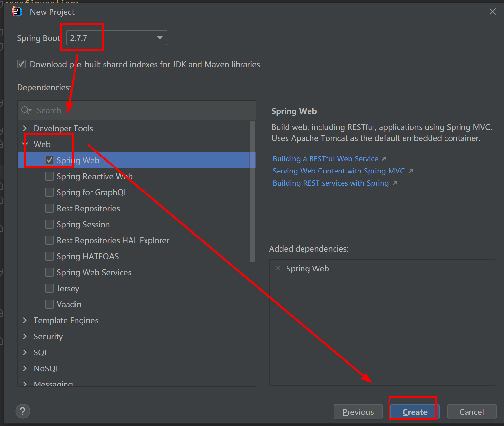Image resolution: width=504 pixels, height=426 pixels.
Task: Expand the Messaging category
Action: tap(25, 383)
